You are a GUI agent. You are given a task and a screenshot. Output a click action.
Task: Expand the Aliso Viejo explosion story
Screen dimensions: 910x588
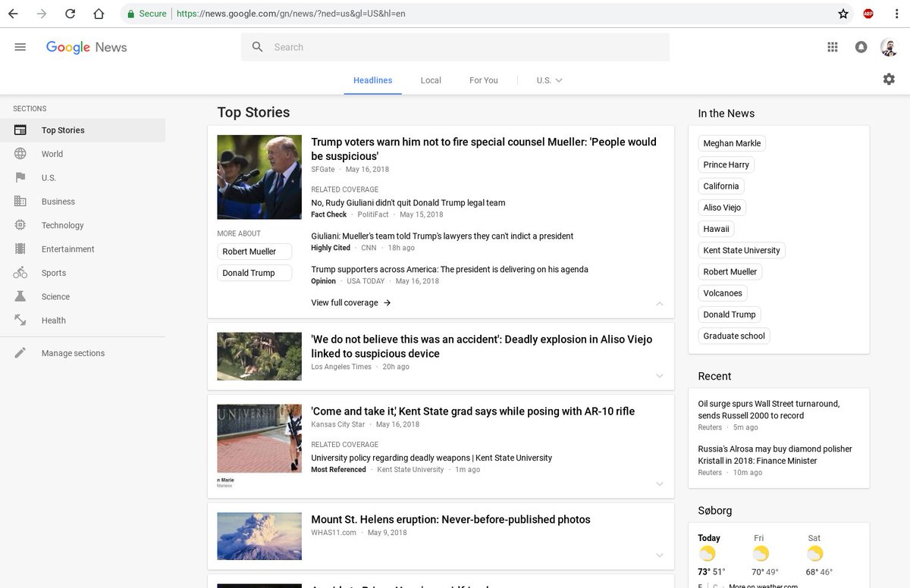click(659, 376)
